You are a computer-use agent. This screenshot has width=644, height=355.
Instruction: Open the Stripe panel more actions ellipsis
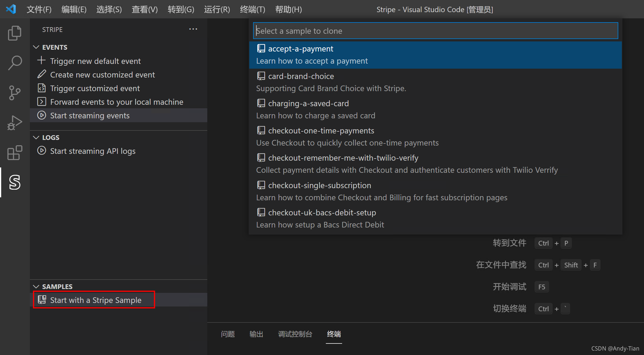pyautogui.click(x=193, y=29)
